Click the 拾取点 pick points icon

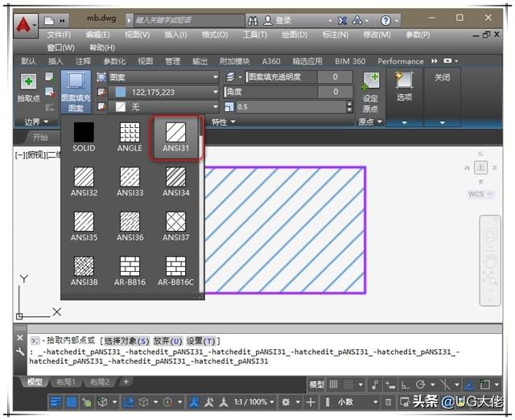pyautogui.click(x=28, y=81)
